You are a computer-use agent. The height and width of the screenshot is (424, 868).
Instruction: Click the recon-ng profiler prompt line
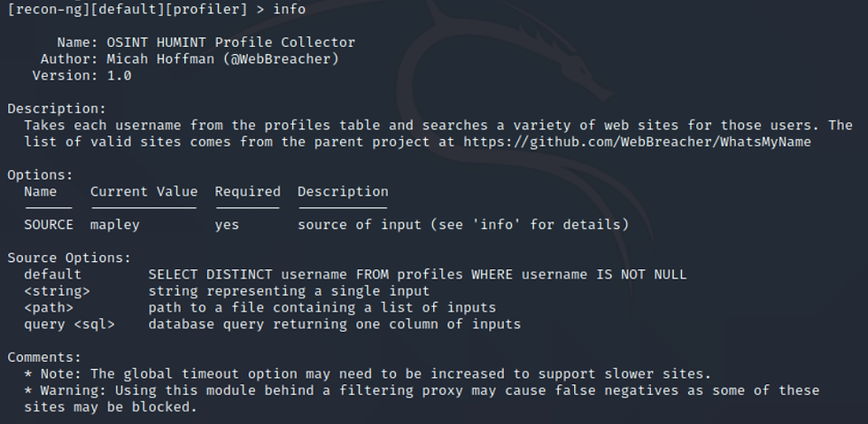point(156,9)
